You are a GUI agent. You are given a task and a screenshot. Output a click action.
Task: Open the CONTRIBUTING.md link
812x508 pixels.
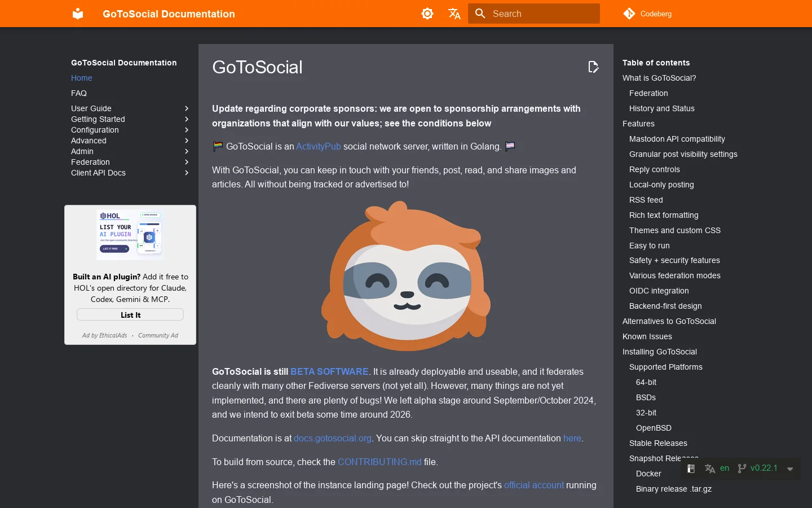tap(379, 462)
